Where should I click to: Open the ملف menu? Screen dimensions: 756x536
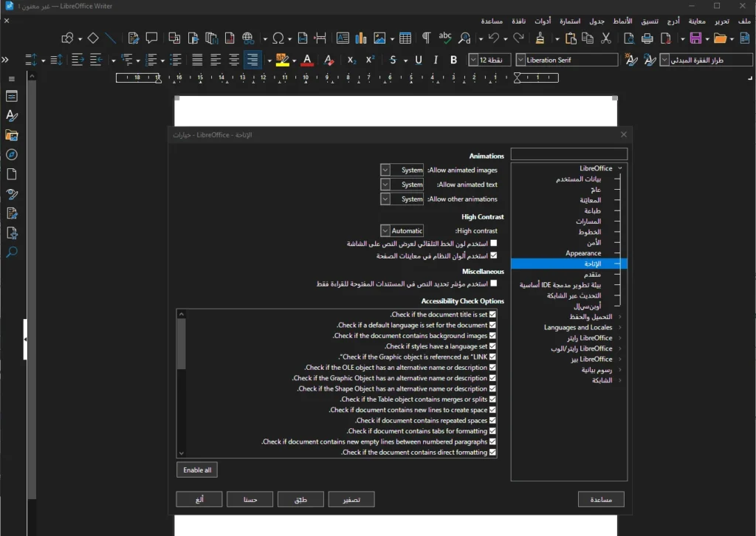click(x=744, y=21)
